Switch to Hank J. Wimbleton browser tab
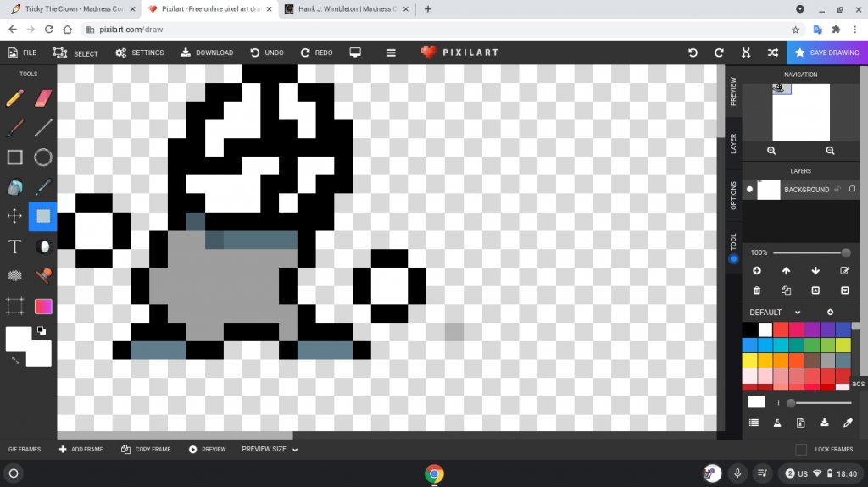868x487 pixels. (347, 8)
